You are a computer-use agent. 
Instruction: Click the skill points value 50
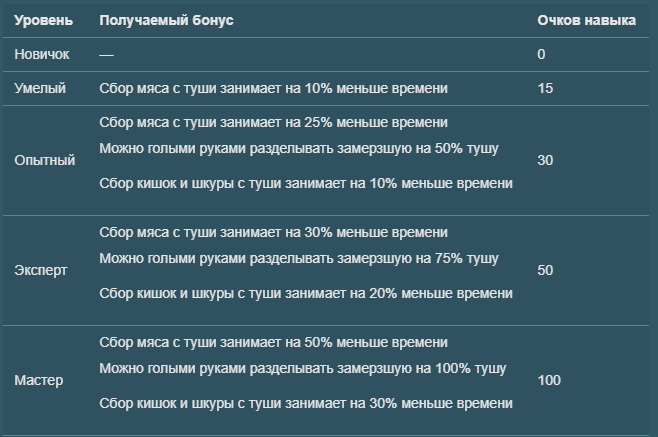pos(545,270)
